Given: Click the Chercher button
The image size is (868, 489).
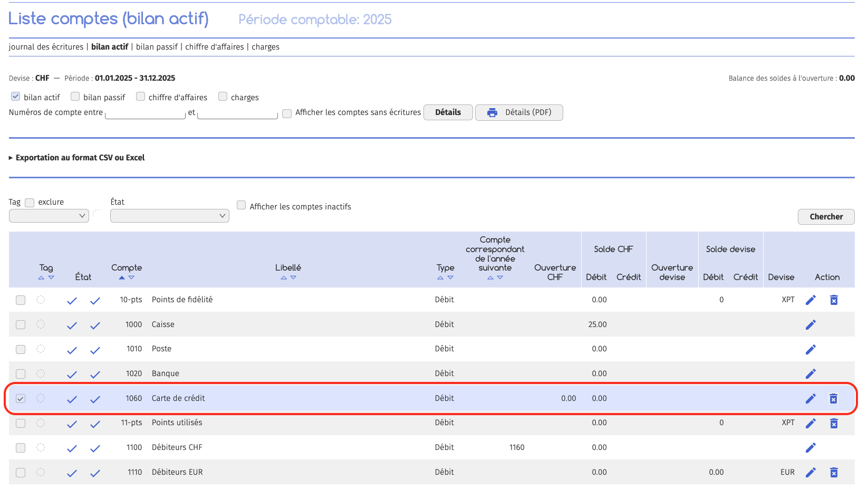Looking at the screenshot, I should click(x=826, y=217).
